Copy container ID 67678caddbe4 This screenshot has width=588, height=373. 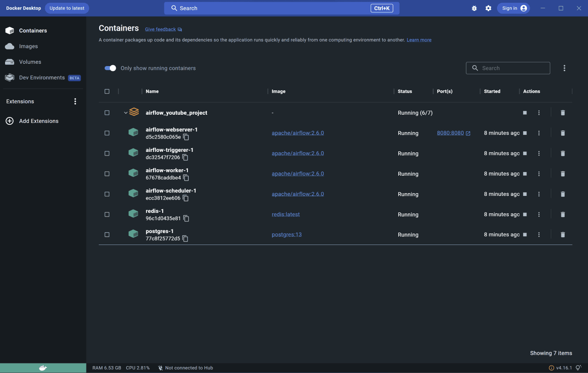click(x=186, y=178)
